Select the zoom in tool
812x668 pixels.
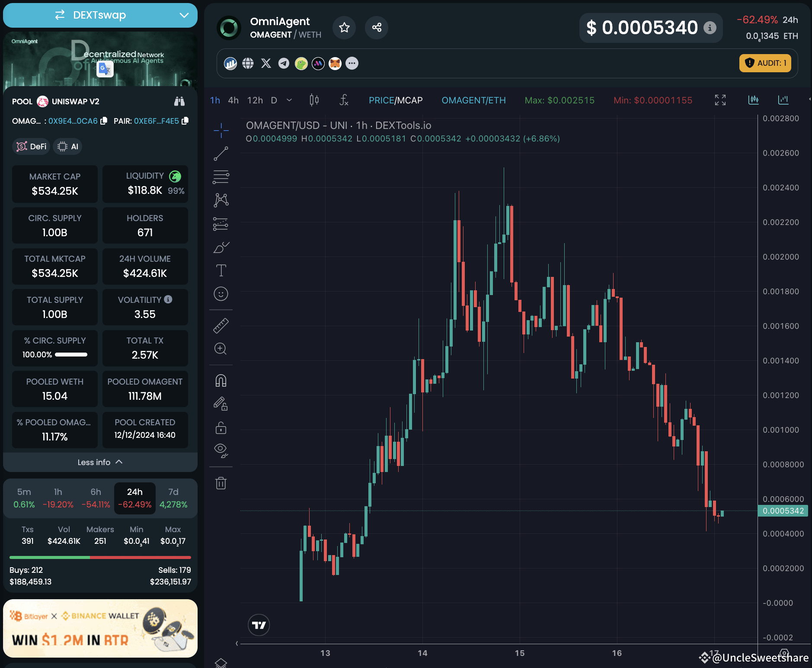point(221,349)
